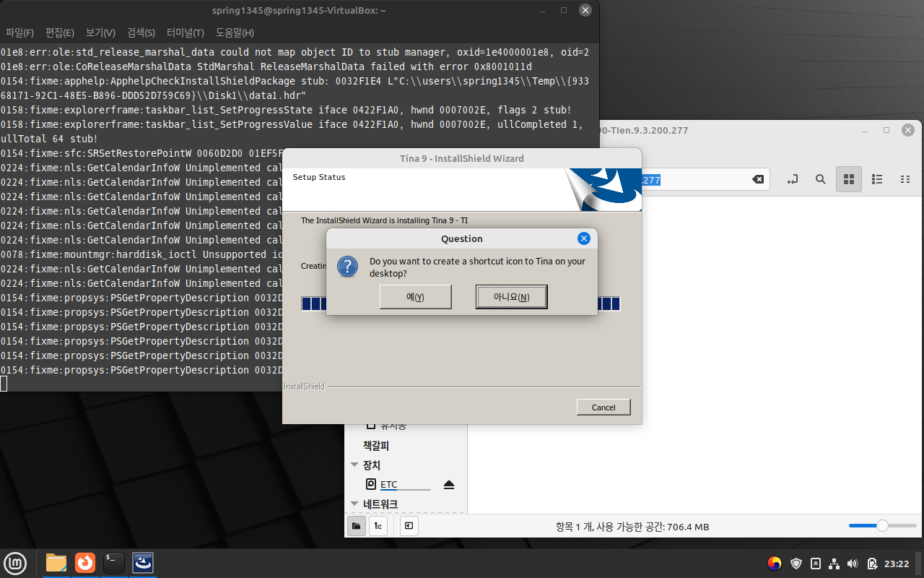Open the shield security tray icon
The height and width of the screenshot is (578, 924).
796,564
